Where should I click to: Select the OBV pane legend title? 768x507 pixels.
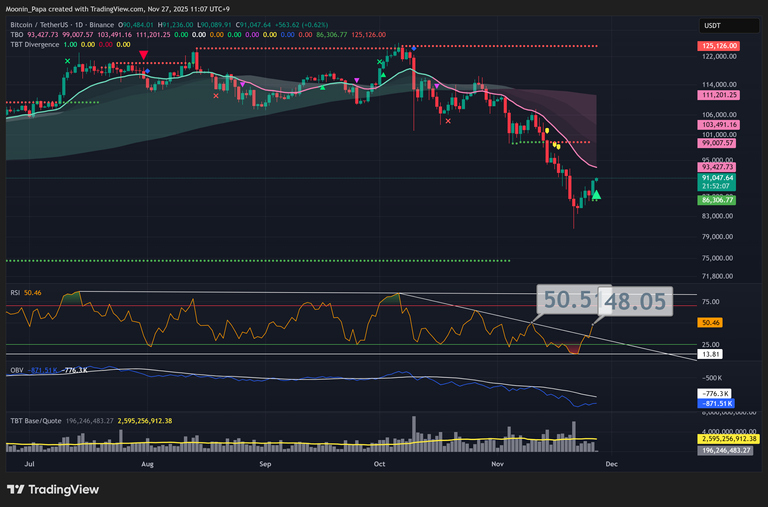pyautogui.click(x=16, y=370)
